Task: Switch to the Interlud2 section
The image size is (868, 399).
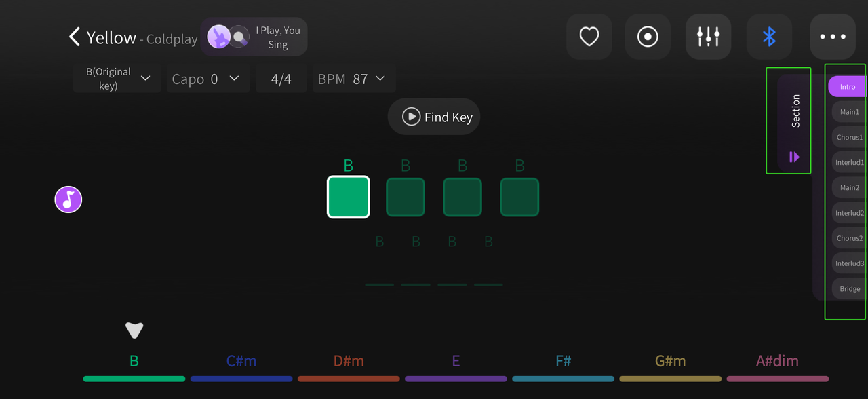Action: point(849,213)
